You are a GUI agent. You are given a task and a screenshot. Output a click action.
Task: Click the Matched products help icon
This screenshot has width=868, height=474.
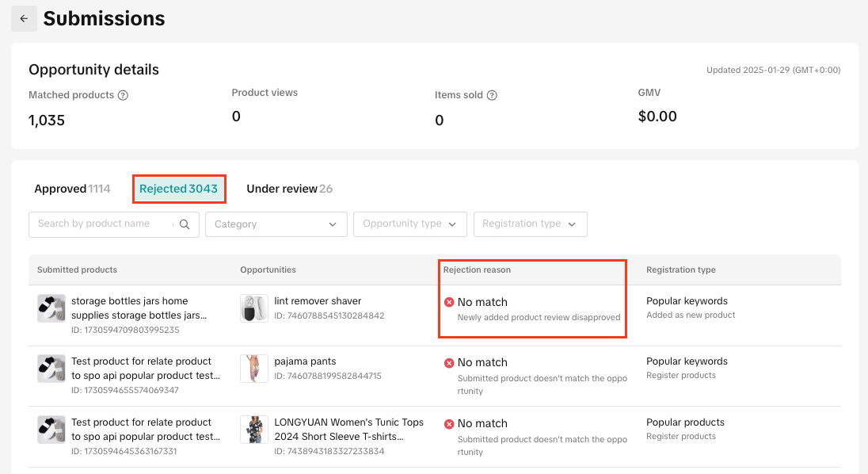(x=123, y=95)
